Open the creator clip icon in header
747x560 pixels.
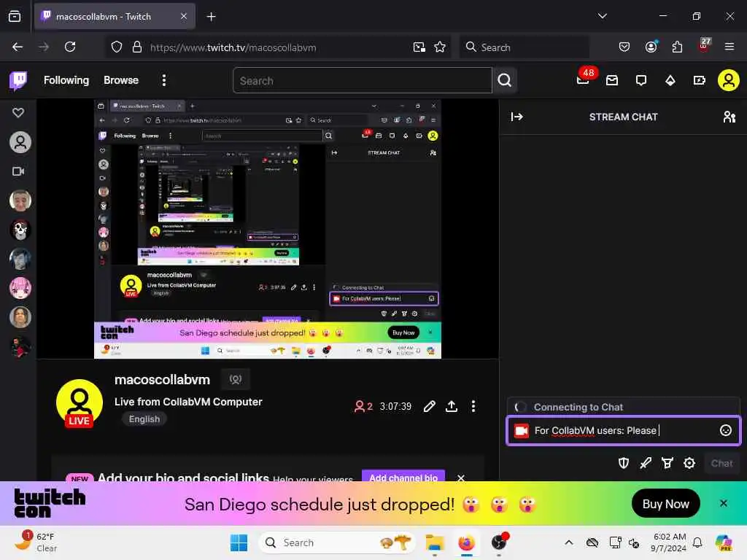pyautogui.click(x=700, y=80)
